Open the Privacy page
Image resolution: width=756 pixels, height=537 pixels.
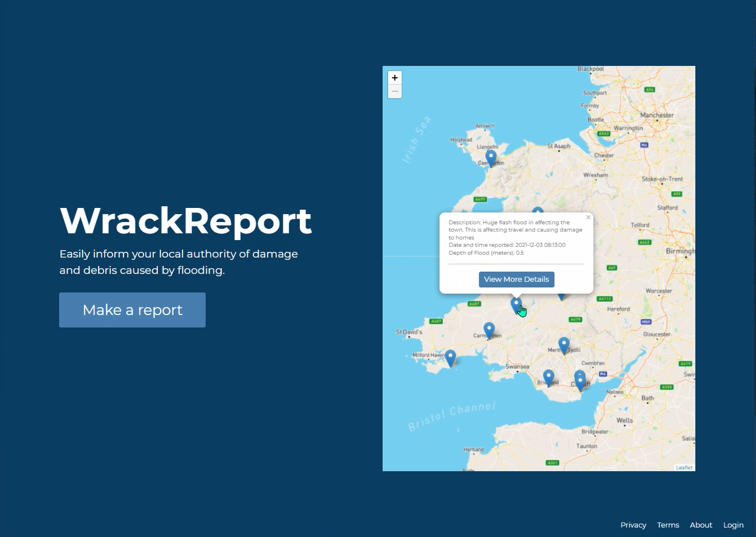click(633, 525)
